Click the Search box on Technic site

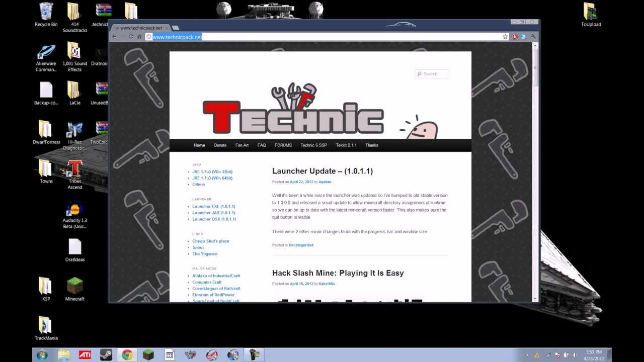click(x=432, y=74)
